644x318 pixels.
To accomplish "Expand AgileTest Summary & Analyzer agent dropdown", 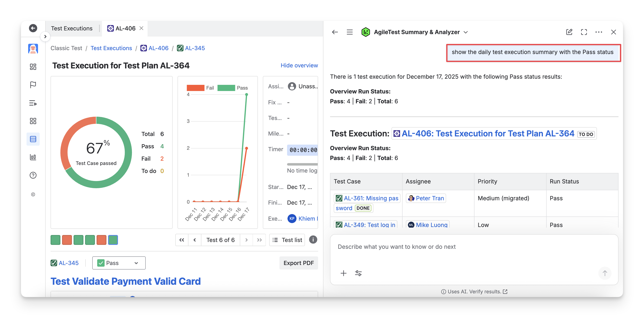I will click(x=466, y=32).
